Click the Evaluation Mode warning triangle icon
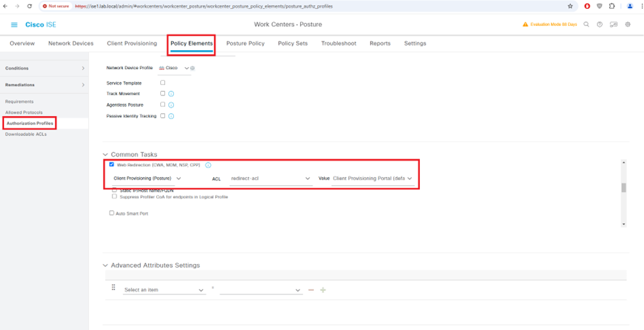This screenshot has height=330, width=644. (x=525, y=24)
